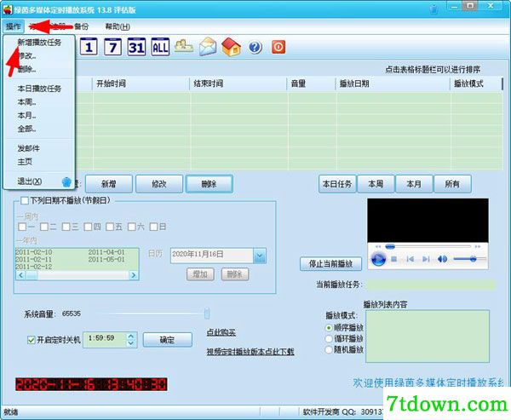The height and width of the screenshot is (420, 511).
Task: Click the 新增 button below the table
Action: click(x=109, y=184)
